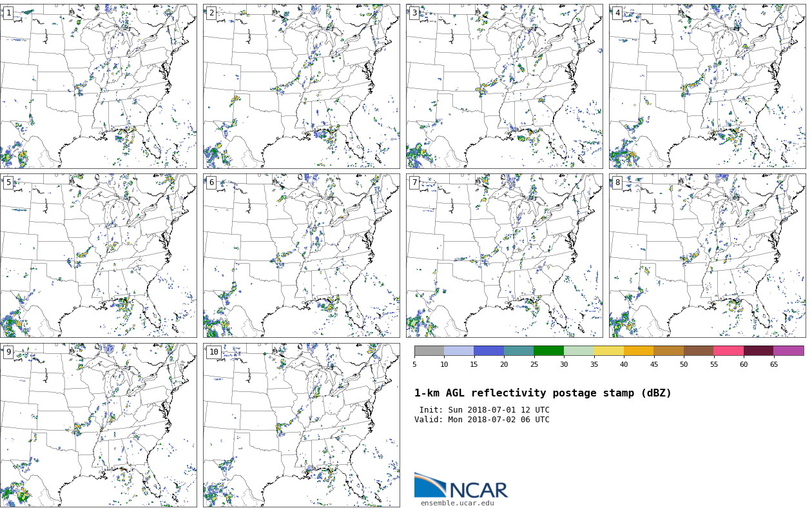Click the 1-km AGL reflectivity title
Image resolution: width=812 pixels, height=508 pixels.
[x=543, y=393]
